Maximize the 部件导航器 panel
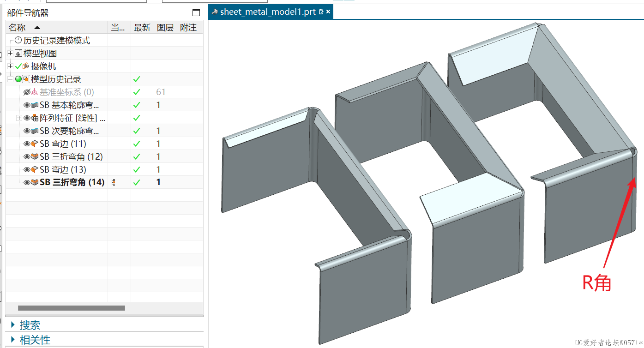This screenshot has height=348, width=644. click(196, 13)
